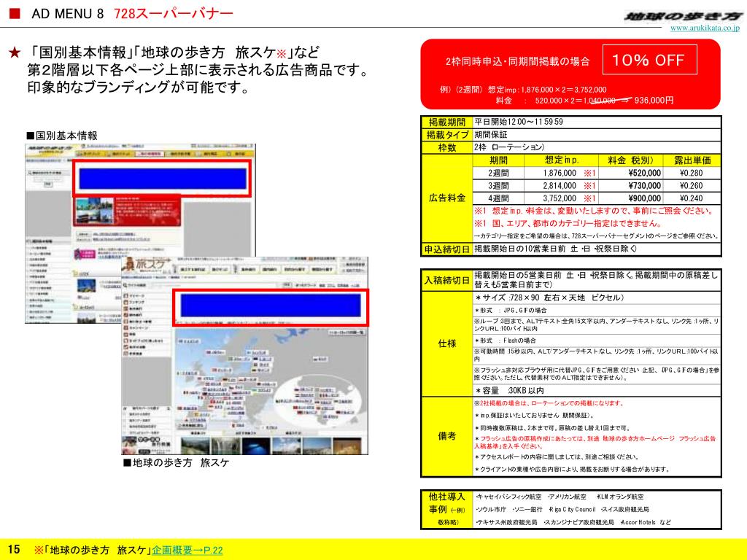The width and height of the screenshot is (747, 560).
Task: Open the 旅スケ map page screenshot
Action: click(x=245, y=356)
